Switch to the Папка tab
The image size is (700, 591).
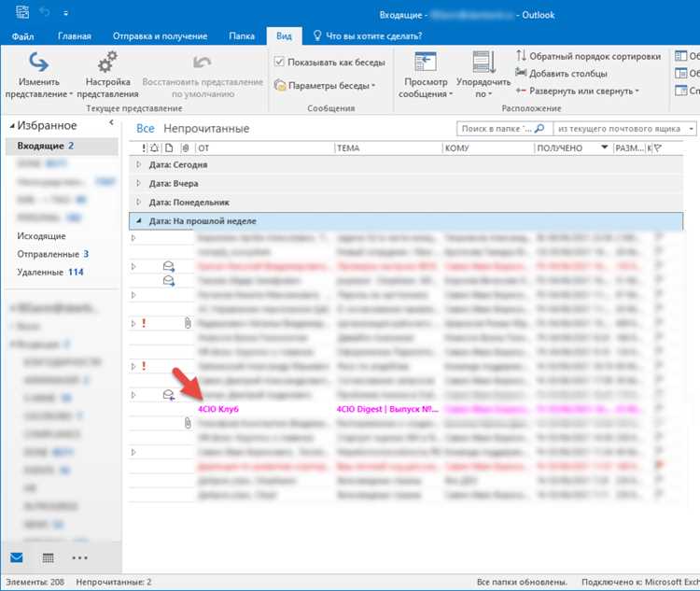(242, 36)
